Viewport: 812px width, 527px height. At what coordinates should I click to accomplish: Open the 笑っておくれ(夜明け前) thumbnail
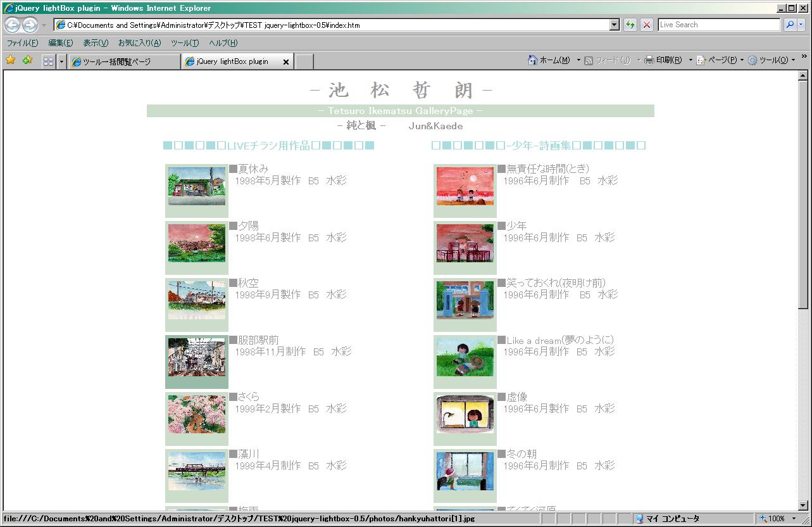point(465,300)
